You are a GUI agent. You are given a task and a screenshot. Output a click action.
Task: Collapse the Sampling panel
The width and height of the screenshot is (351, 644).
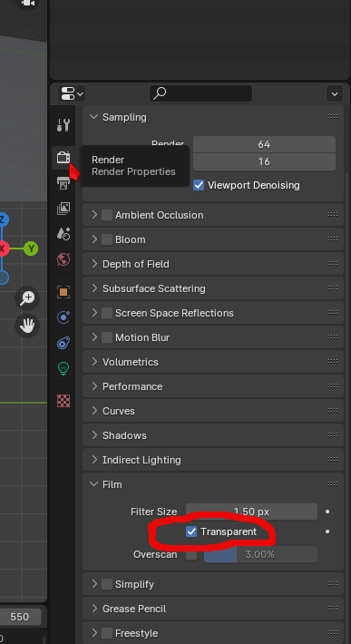(x=93, y=117)
